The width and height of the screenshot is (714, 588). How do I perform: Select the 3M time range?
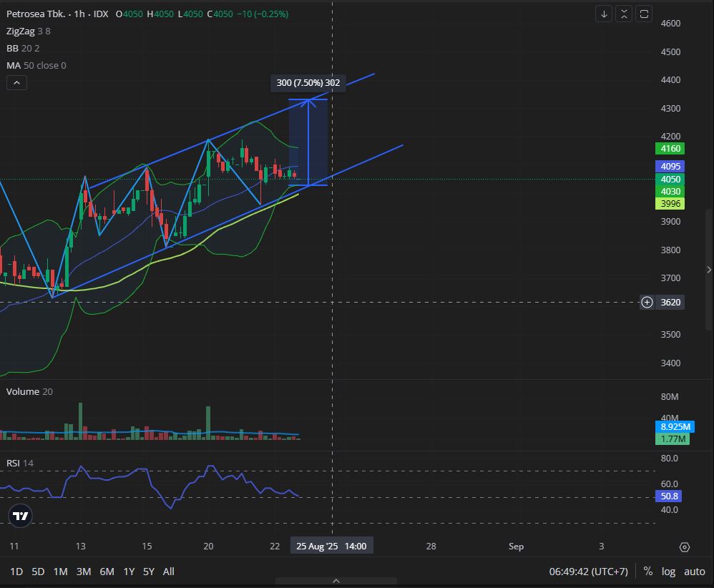[83, 572]
